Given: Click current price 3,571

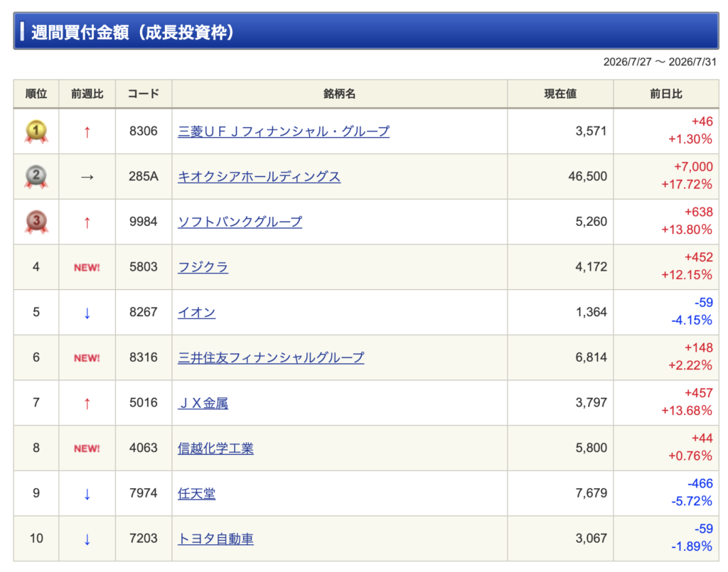Looking at the screenshot, I should pos(591,131).
